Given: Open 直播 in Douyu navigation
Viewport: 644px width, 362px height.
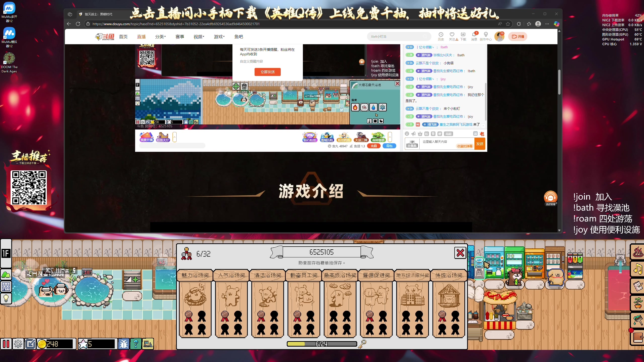Looking at the screenshot, I should (141, 37).
